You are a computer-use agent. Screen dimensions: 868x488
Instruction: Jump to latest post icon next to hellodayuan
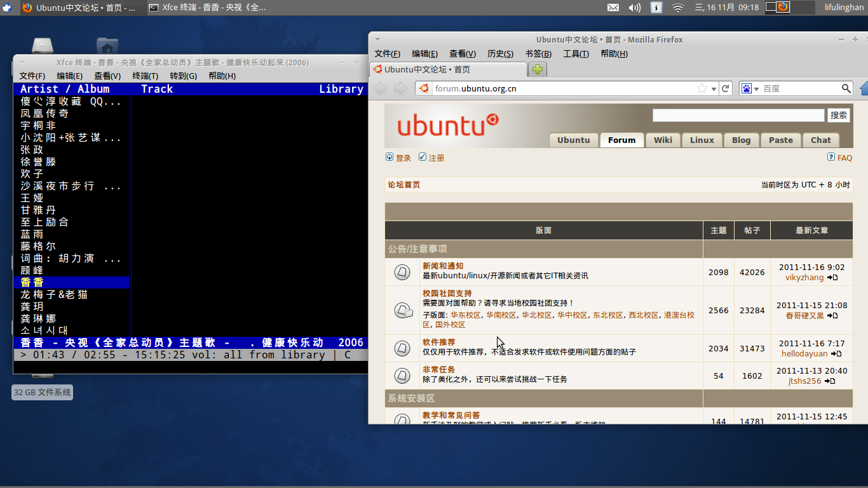(x=836, y=354)
